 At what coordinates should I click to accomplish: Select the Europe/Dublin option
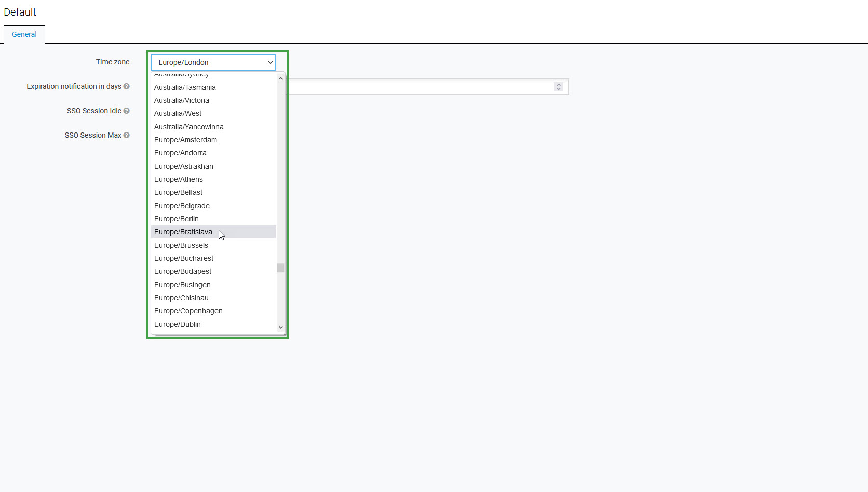pyautogui.click(x=178, y=325)
